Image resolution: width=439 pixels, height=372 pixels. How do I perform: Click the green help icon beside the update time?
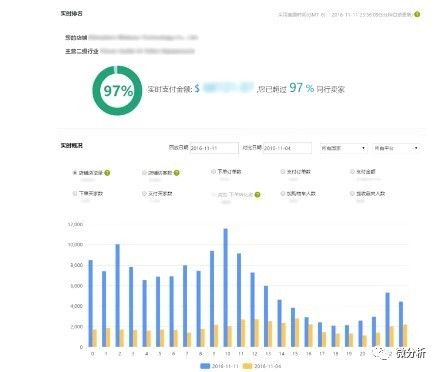tap(417, 14)
